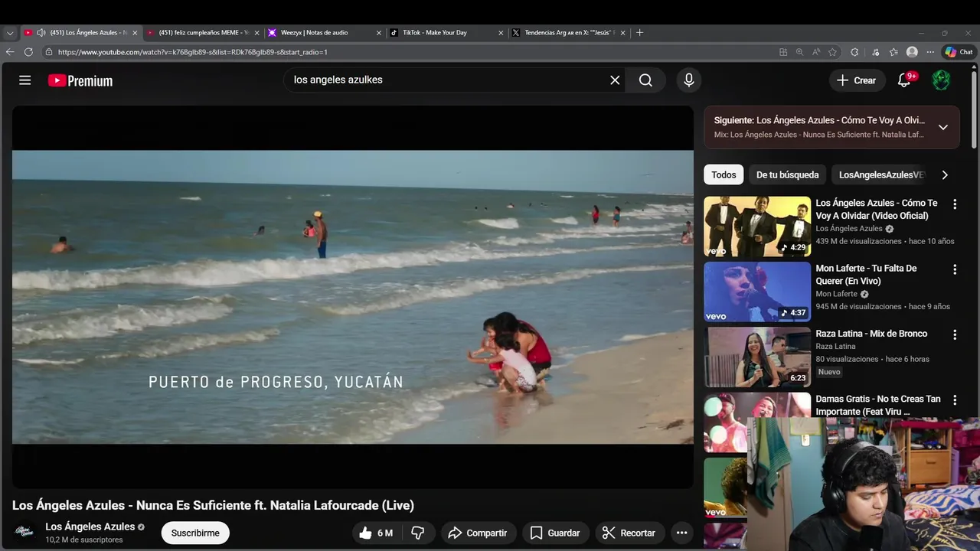The width and height of the screenshot is (980, 551).
Task: Select the Todos filter chip
Action: coord(724,174)
